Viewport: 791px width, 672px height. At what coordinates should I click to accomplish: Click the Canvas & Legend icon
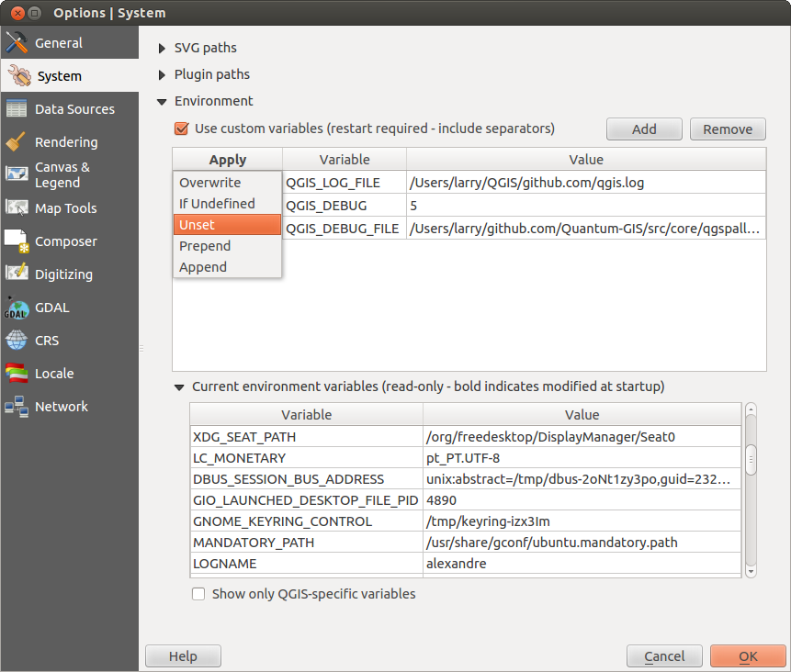pyautogui.click(x=17, y=174)
